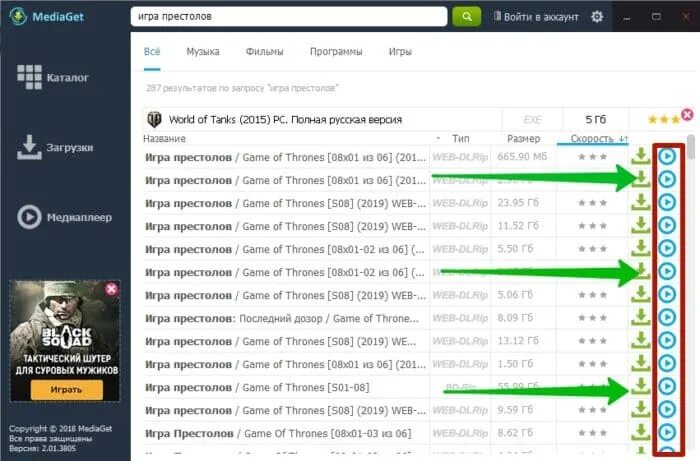Open the Каталог sidebar label
The width and height of the screenshot is (700, 461).
point(67,78)
